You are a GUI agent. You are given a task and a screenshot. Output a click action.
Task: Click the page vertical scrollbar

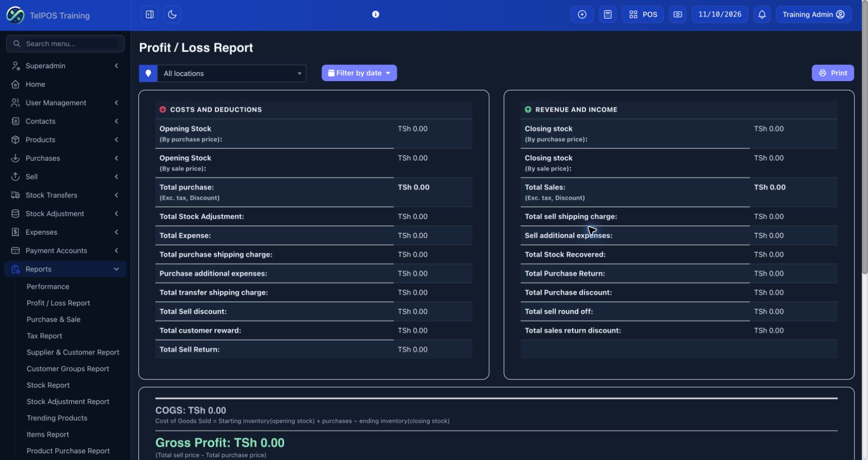tap(865, 137)
